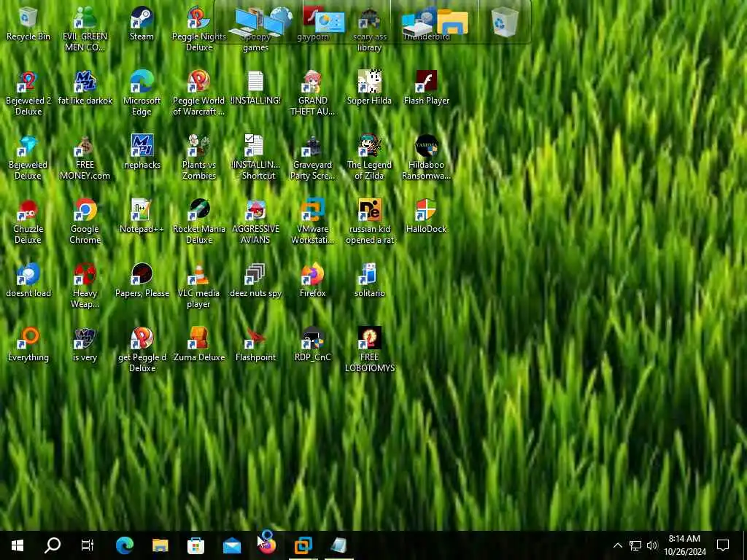
Task: Select the Zuma Deluxe icon
Action: pyautogui.click(x=198, y=345)
